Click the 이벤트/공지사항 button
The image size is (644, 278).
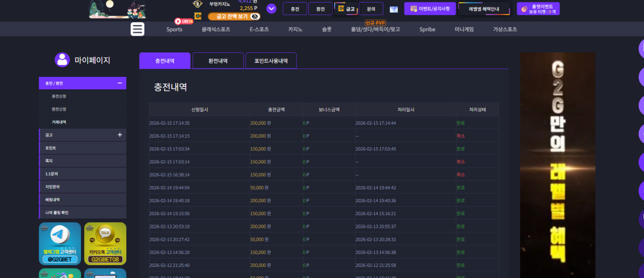(x=430, y=9)
